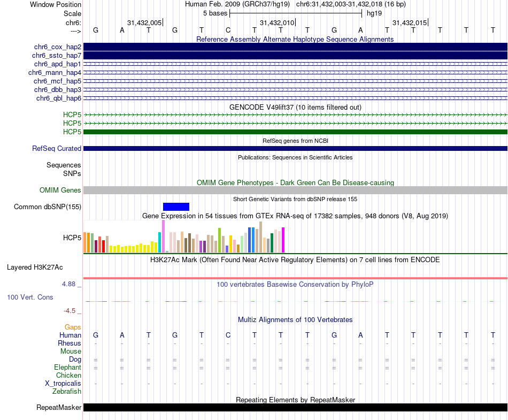Open Repeating Elements by RepeatMasker title
The height and width of the screenshot is (420, 508).
(x=295, y=400)
